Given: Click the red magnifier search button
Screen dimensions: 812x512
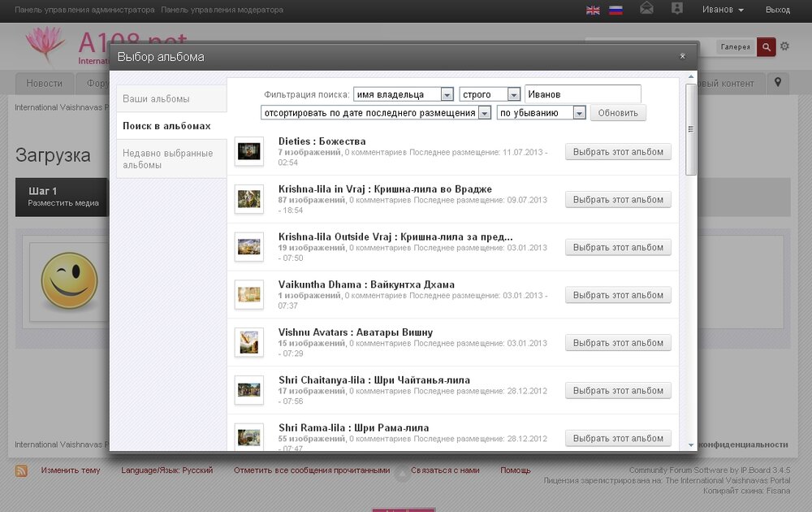Looking at the screenshot, I should pyautogui.click(x=766, y=47).
